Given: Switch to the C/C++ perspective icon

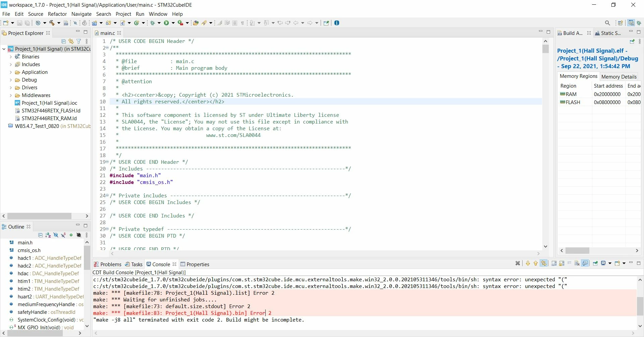Looking at the screenshot, I should (631, 23).
